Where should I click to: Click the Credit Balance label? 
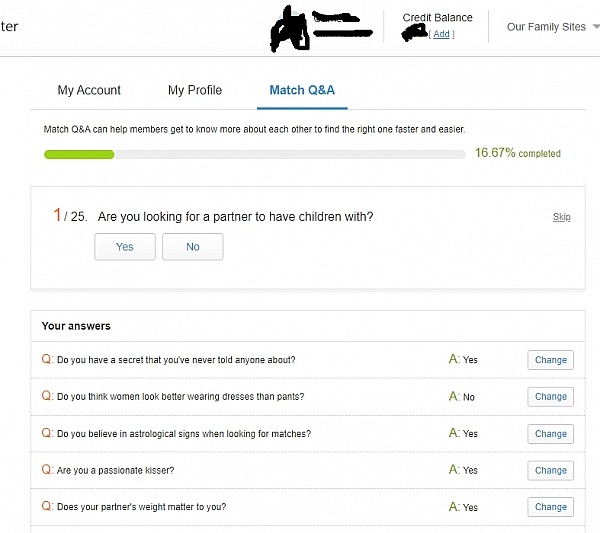tap(437, 18)
